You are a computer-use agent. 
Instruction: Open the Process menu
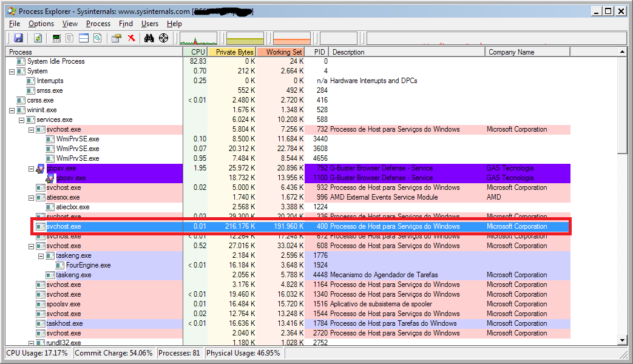98,24
